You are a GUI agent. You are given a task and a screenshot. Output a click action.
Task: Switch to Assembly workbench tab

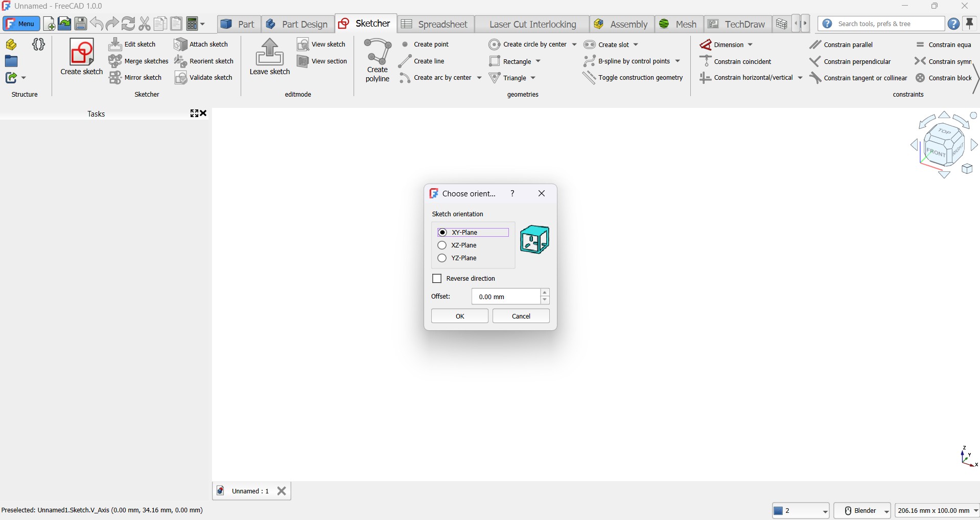point(621,24)
